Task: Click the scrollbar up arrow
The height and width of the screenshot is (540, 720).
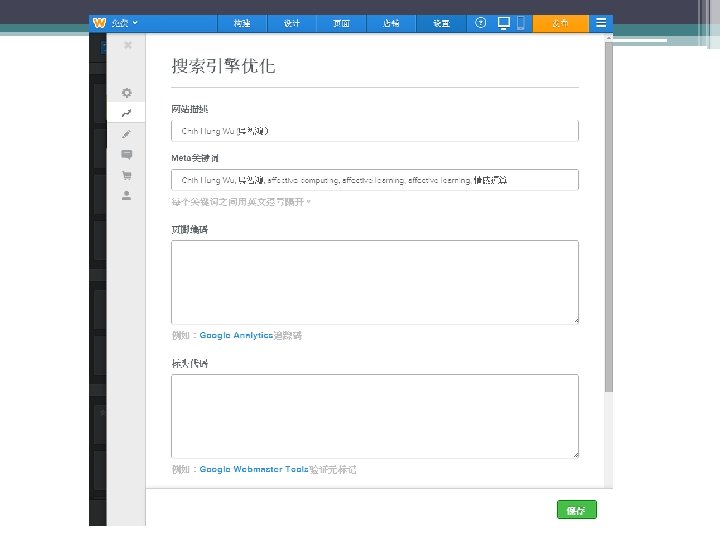Action: pyautogui.click(x=609, y=38)
